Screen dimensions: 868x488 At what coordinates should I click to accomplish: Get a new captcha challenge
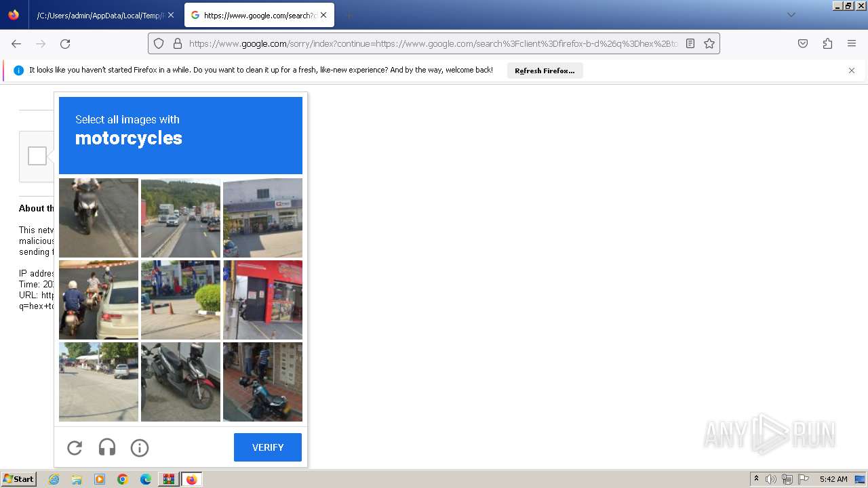click(75, 447)
